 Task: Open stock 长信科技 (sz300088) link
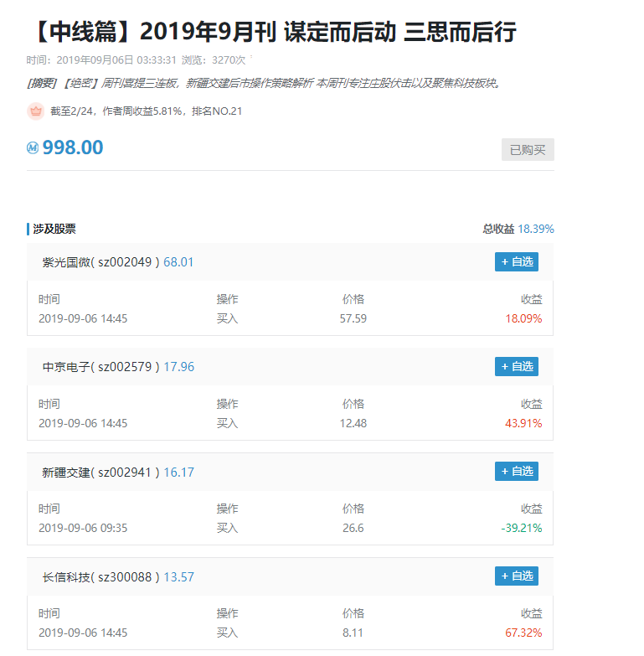click(100, 577)
